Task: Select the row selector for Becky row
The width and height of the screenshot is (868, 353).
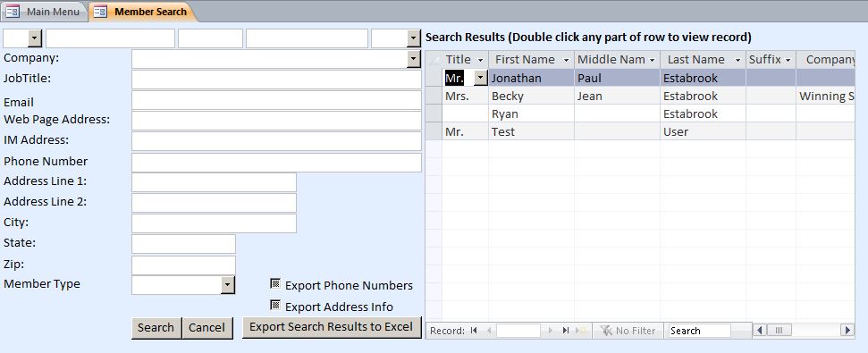Action: point(434,96)
